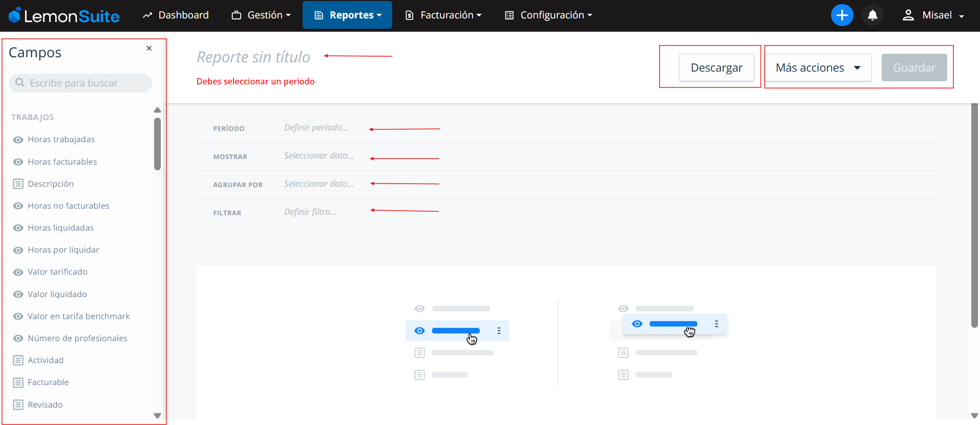
Task: Select the Descripción field label
Action: [x=51, y=184]
